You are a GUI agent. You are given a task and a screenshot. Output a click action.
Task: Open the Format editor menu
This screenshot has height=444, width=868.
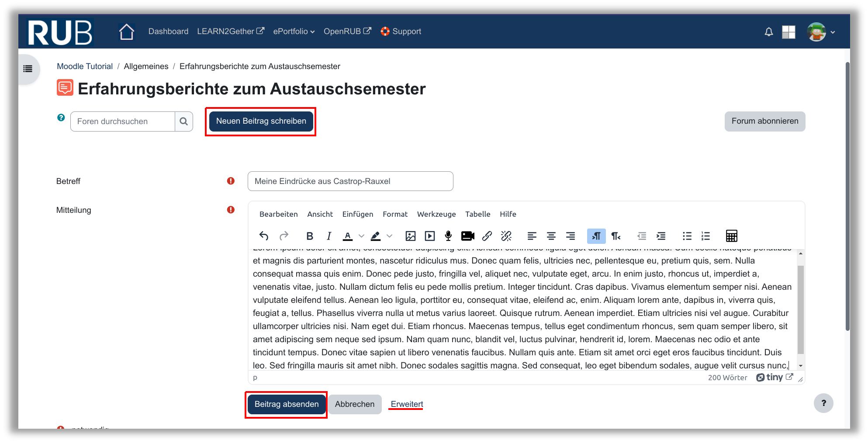395,214
